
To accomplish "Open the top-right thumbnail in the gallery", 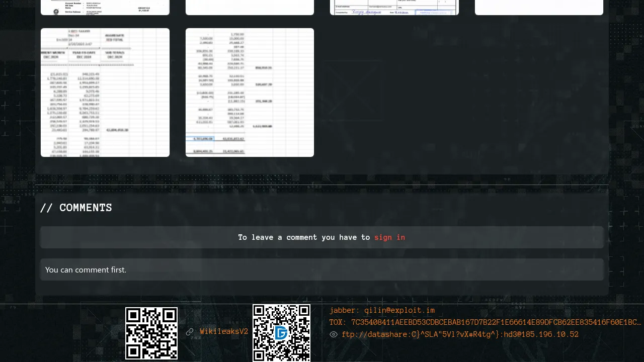I will point(539,7).
